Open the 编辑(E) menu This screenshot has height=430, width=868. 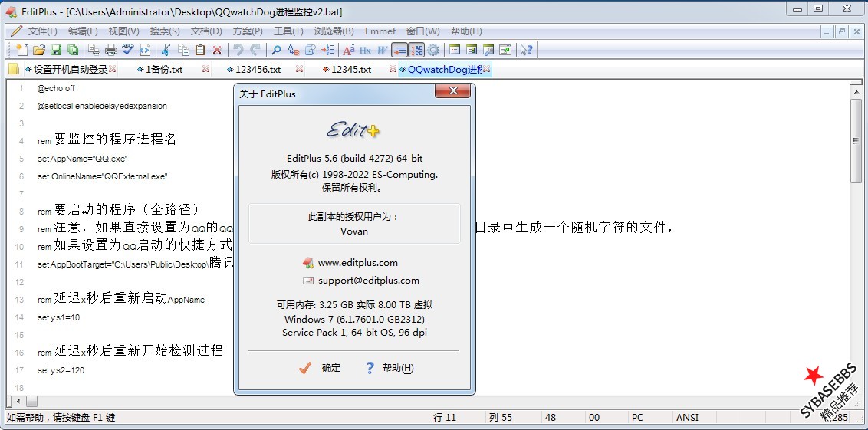click(x=83, y=31)
